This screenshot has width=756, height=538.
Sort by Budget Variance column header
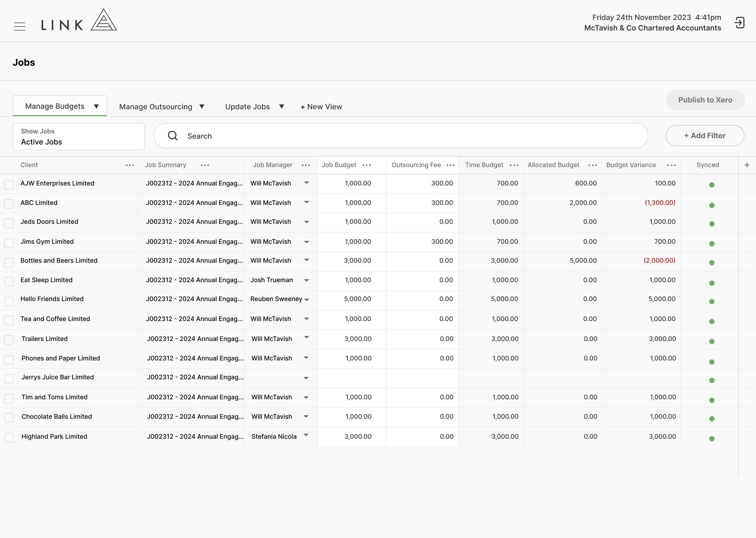[631, 165]
